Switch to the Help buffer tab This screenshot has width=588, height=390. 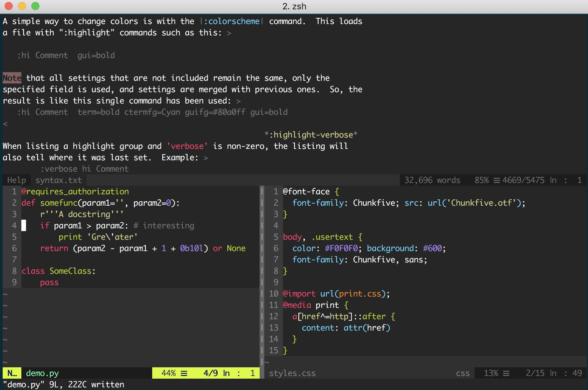click(16, 180)
